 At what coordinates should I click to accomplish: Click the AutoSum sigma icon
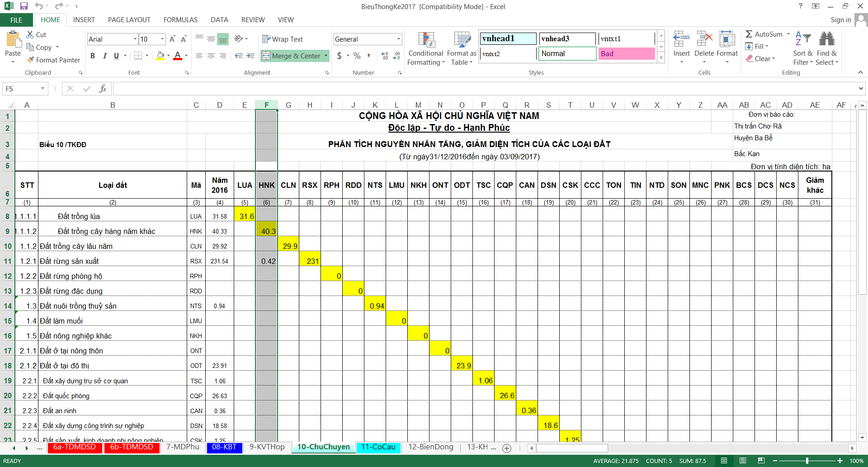749,34
